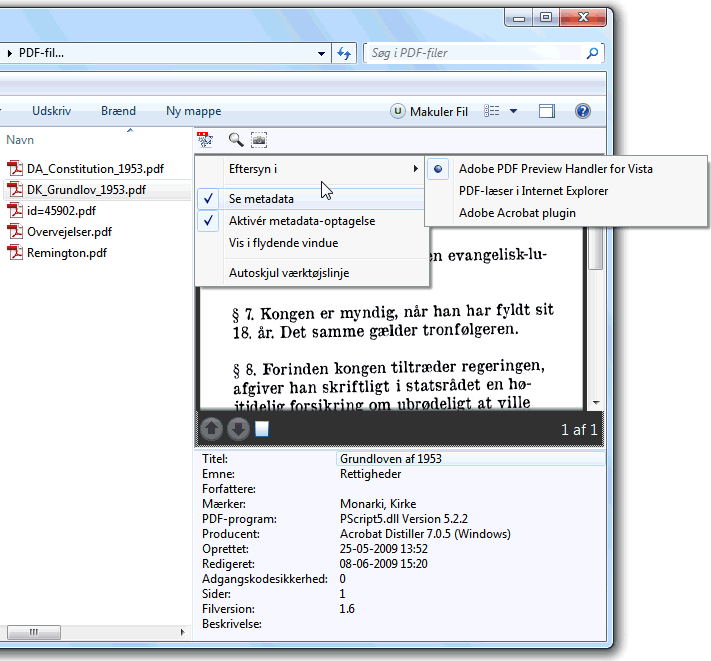Click the refresh button beside address bar
Viewport: 711px width, 661px height.
point(344,53)
